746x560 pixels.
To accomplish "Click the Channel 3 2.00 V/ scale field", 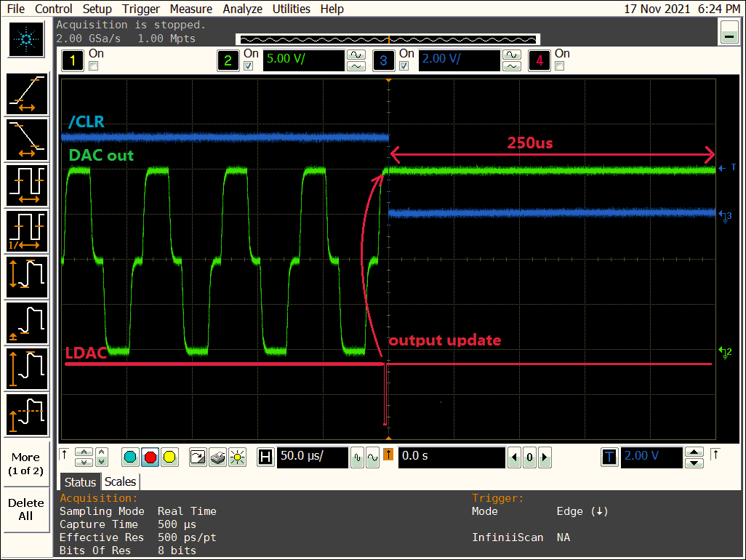I will pyautogui.click(x=459, y=60).
